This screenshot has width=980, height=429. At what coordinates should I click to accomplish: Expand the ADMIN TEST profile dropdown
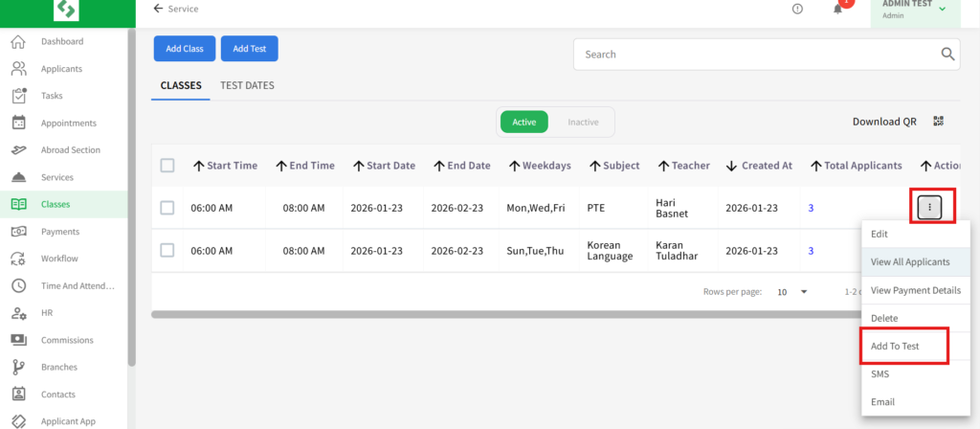[x=943, y=10]
